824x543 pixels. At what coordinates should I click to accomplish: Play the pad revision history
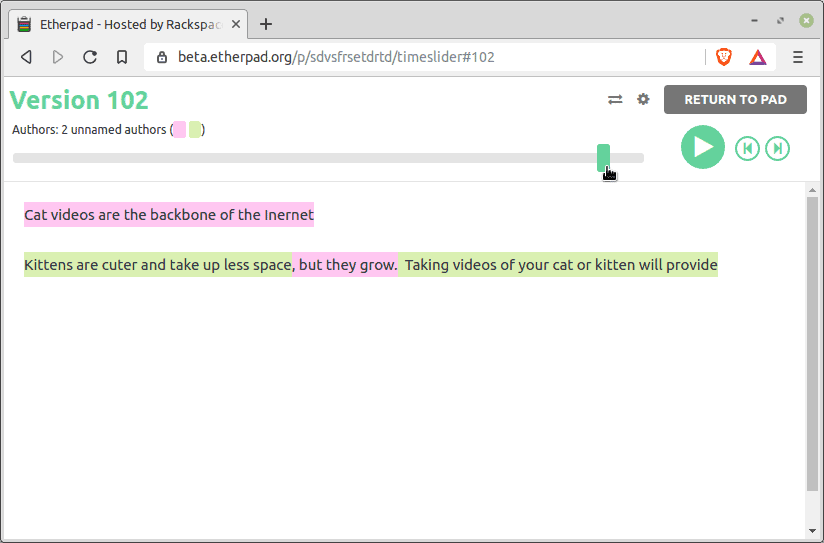pyautogui.click(x=703, y=147)
